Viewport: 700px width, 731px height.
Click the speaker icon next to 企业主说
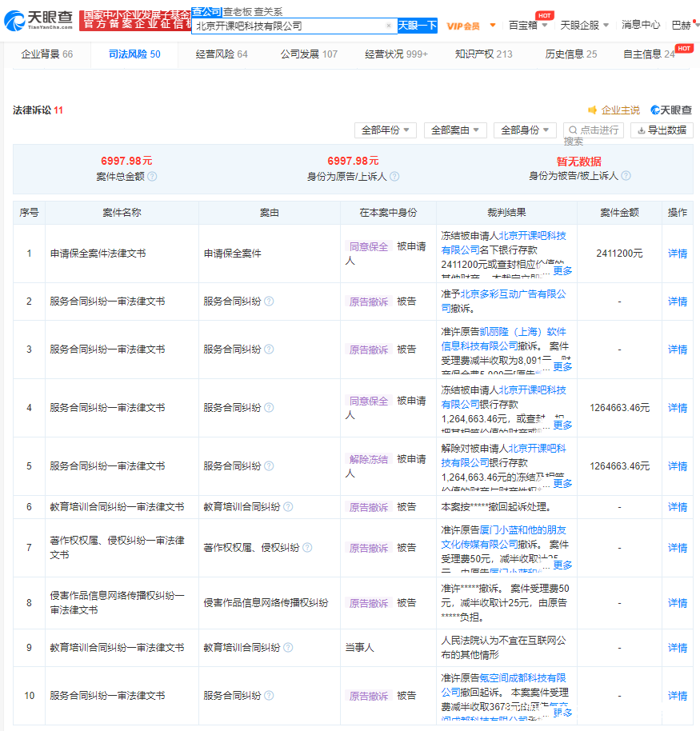tap(593, 110)
